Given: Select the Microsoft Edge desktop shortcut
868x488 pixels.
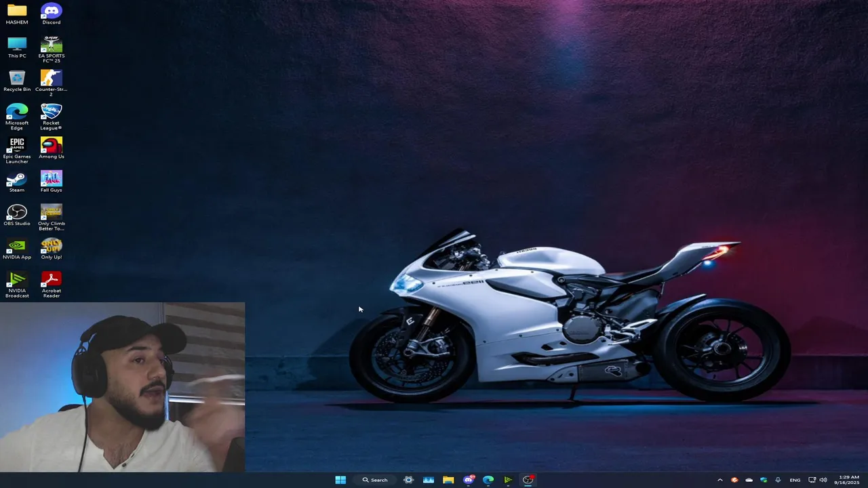Looking at the screenshot, I should (17, 117).
